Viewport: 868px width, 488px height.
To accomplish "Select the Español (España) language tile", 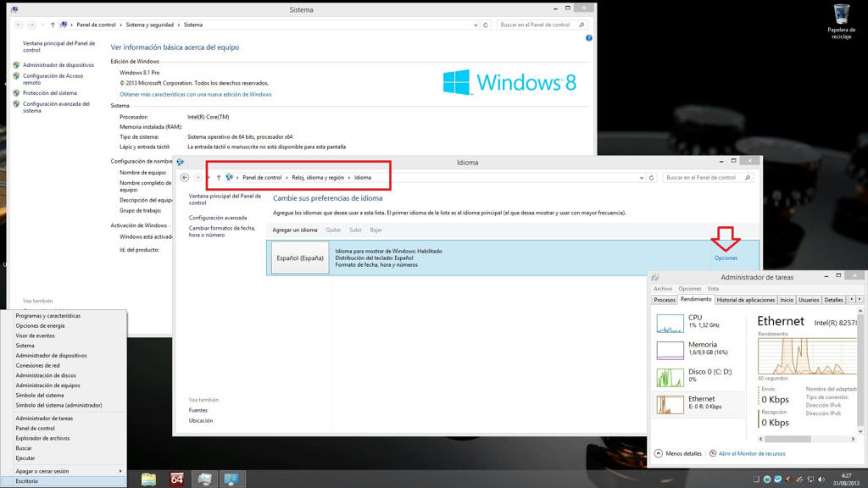I will pos(300,258).
